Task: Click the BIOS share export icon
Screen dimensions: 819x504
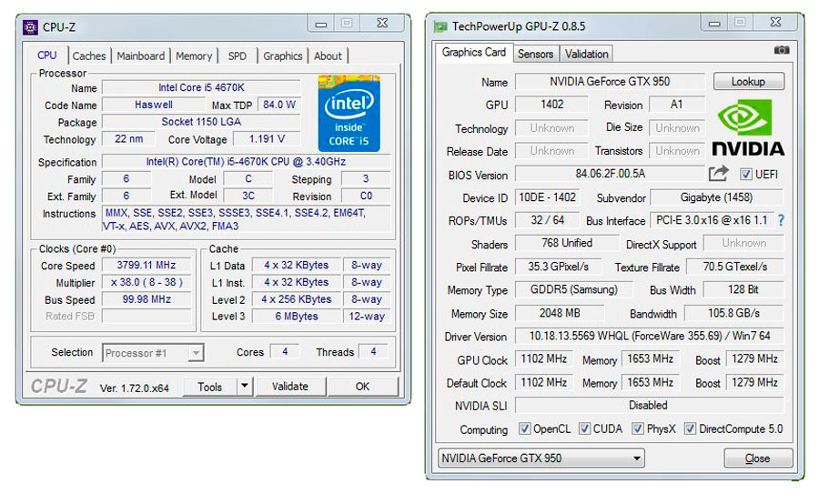Action: pyautogui.click(x=718, y=174)
